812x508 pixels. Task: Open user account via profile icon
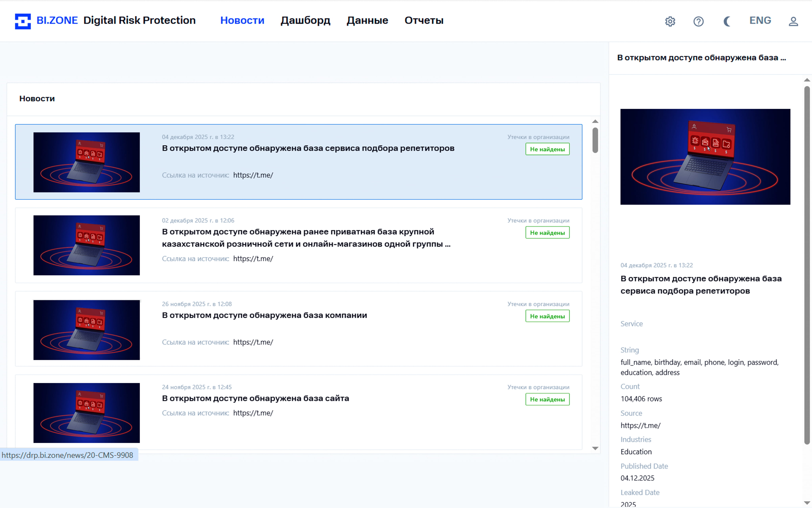793,21
